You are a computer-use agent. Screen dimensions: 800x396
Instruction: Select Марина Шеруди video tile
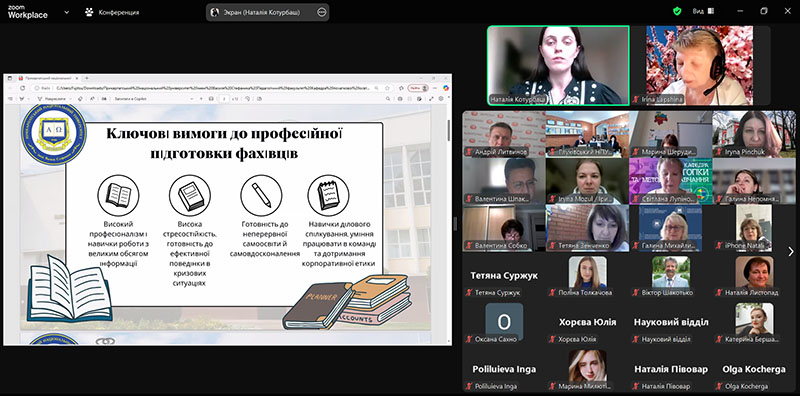tap(670, 134)
